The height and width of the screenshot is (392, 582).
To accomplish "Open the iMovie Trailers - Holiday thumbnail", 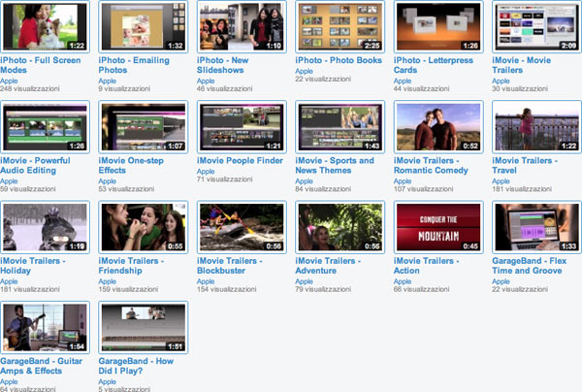I will (45, 227).
